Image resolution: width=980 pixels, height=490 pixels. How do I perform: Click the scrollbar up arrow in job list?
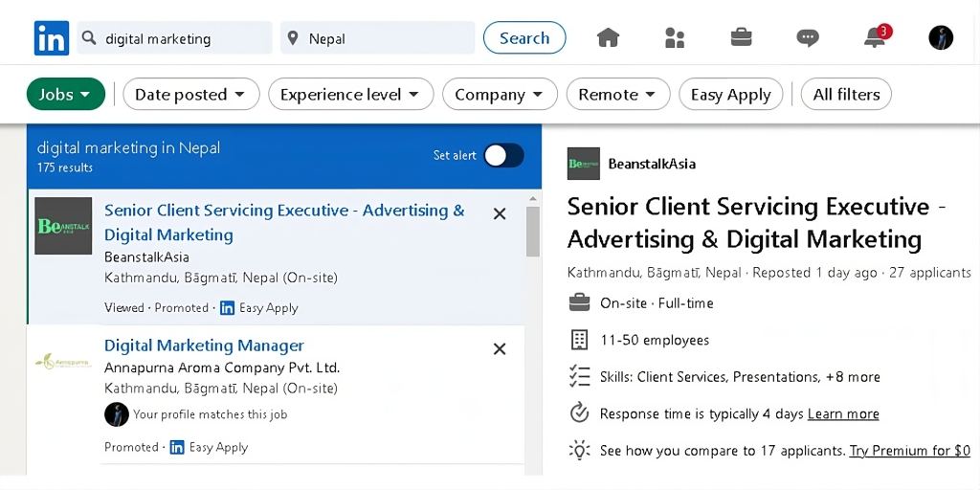pyautogui.click(x=532, y=199)
